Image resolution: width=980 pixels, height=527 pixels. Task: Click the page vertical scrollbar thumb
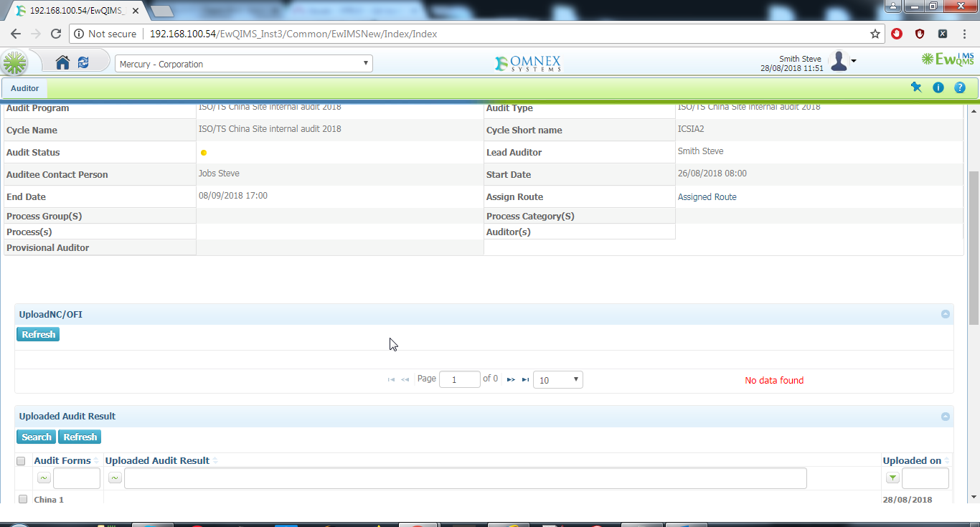point(974,247)
